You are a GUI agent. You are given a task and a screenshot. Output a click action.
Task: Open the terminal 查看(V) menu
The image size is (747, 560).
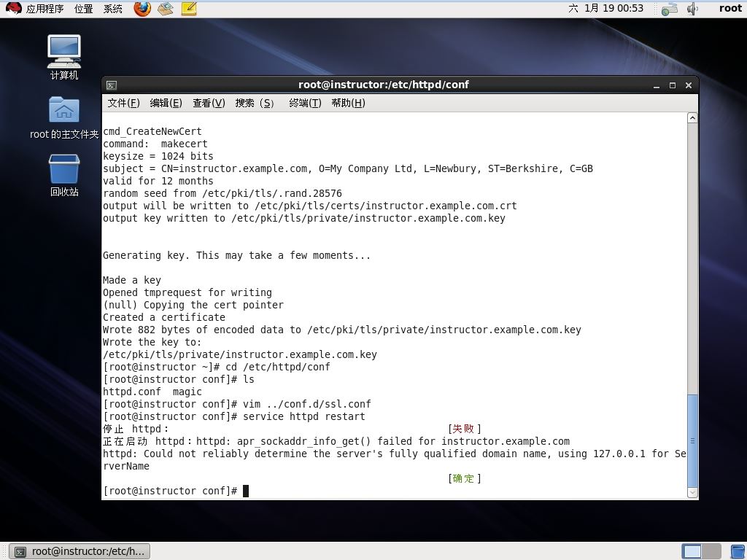tap(209, 103)
